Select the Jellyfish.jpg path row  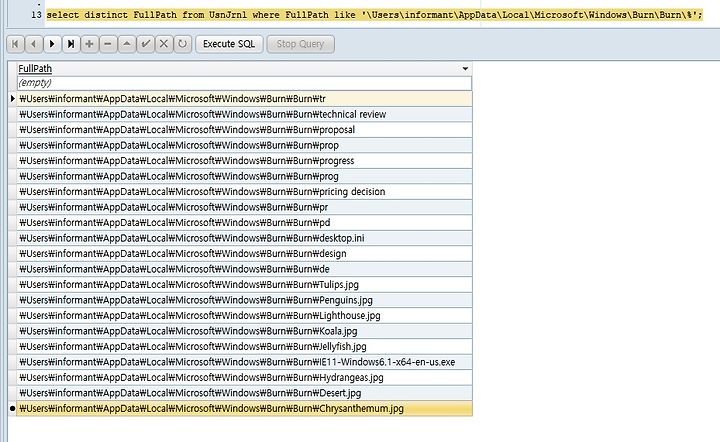click(x=244, y=347)
